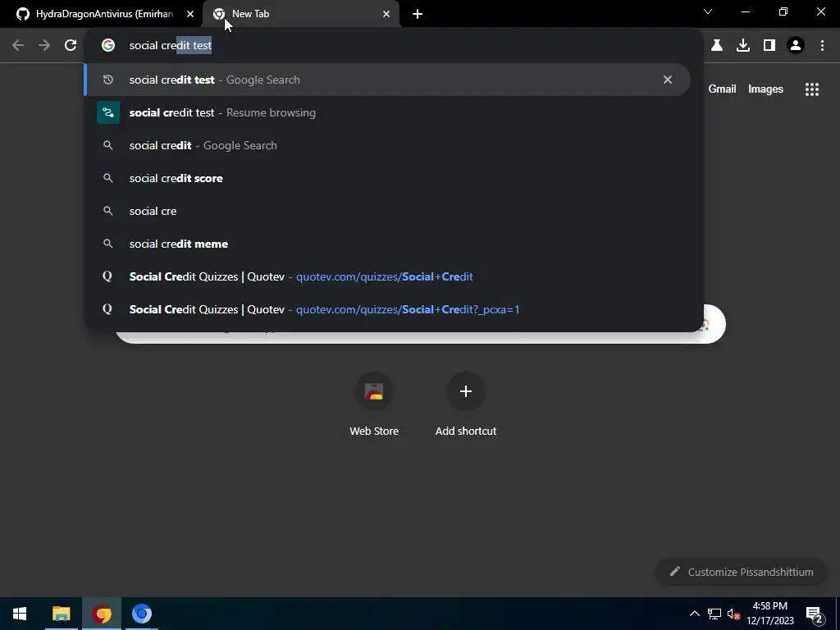Click Customize Pissandshittium button
Screen dimensions: 840x630
click(742, 572)
